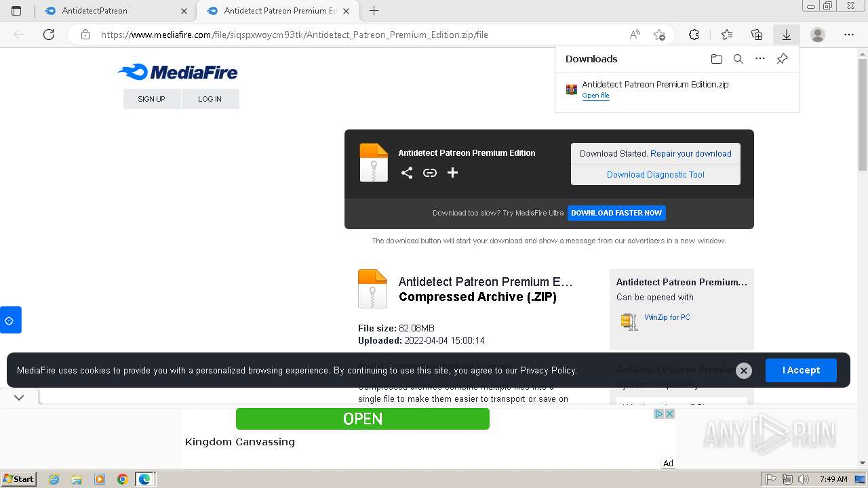Viewport: 868px width, 488px height.
Task: Open media player from taskbar
Action: click(x=100, y=479)
